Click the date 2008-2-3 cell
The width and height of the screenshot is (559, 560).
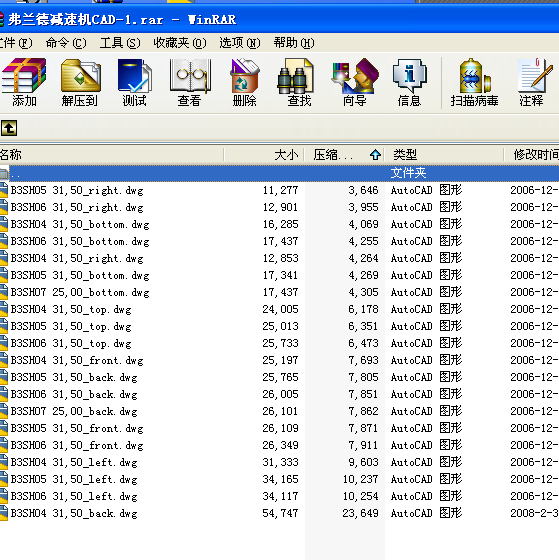tap(534, 513)
